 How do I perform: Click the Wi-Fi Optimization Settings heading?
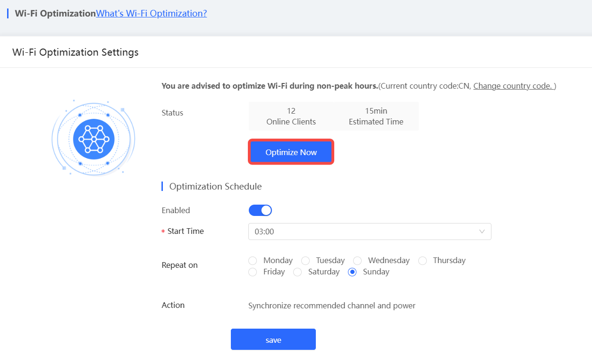75,52
